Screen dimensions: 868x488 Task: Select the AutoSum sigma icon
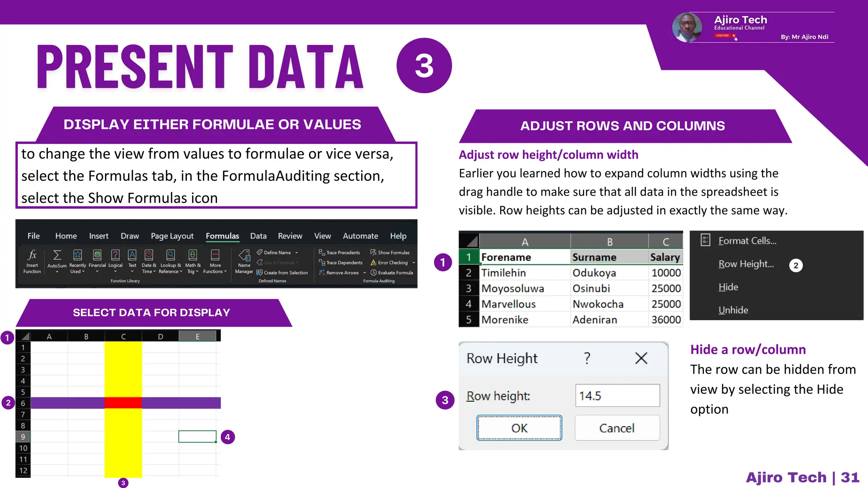(x=57, y=255)
